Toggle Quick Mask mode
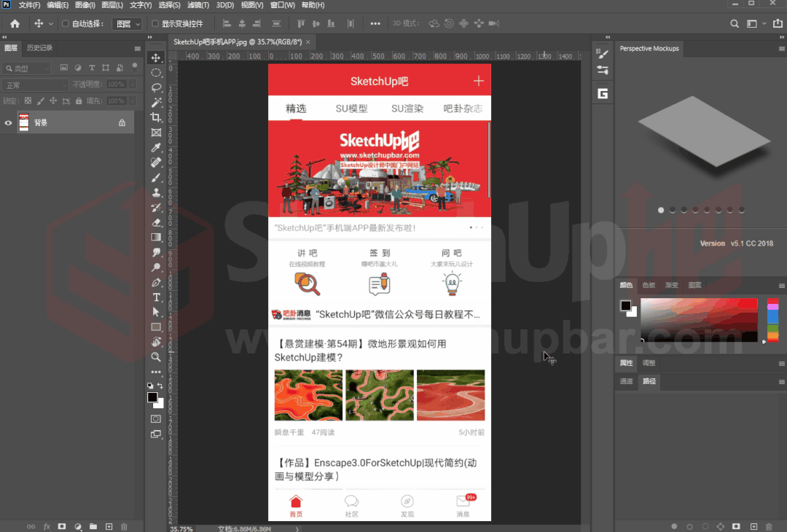787x532 pixels. (156, 419)
